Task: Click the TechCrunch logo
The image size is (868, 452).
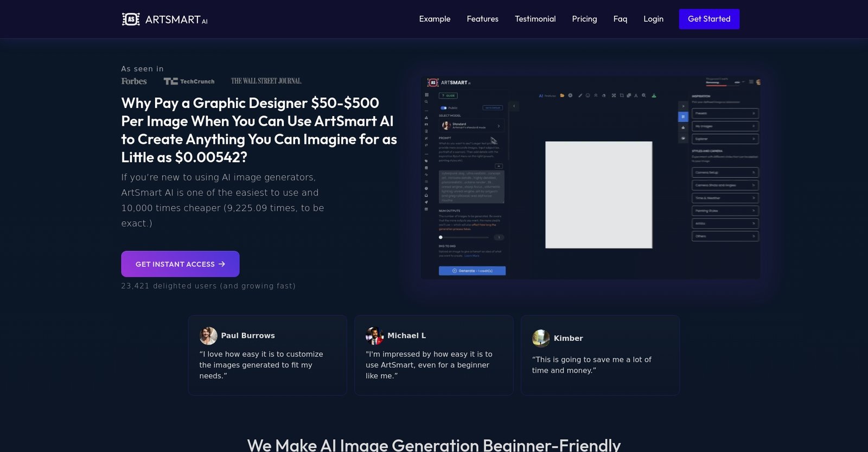Action: click(189, 81)
